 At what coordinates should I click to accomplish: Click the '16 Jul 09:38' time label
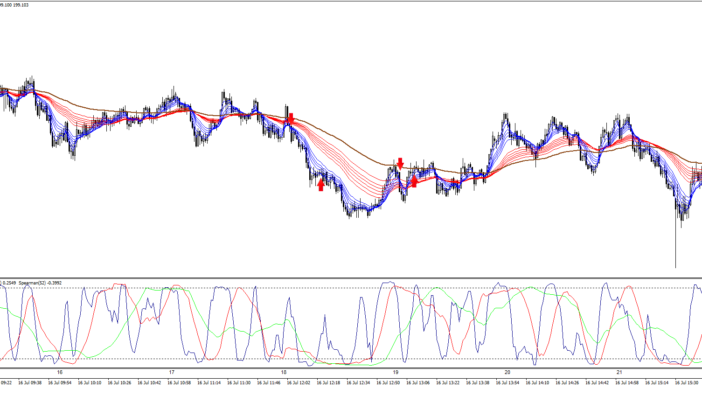pos(30,383)
